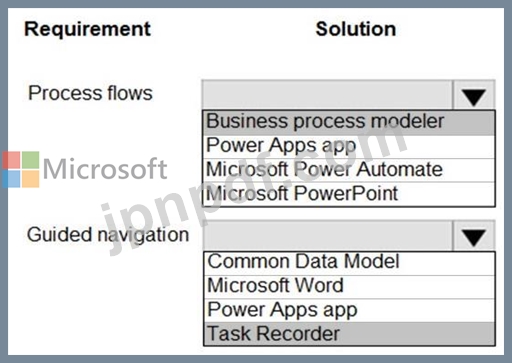Click the Guided navigation requirement label
512x363 pixels.
(108, 235)
